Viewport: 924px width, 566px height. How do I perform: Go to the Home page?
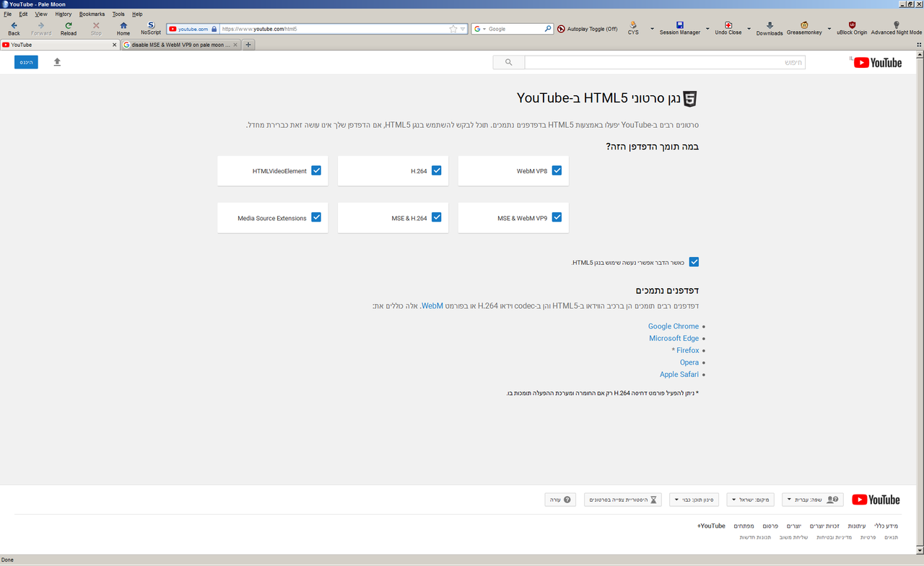(x=123, y=28)
